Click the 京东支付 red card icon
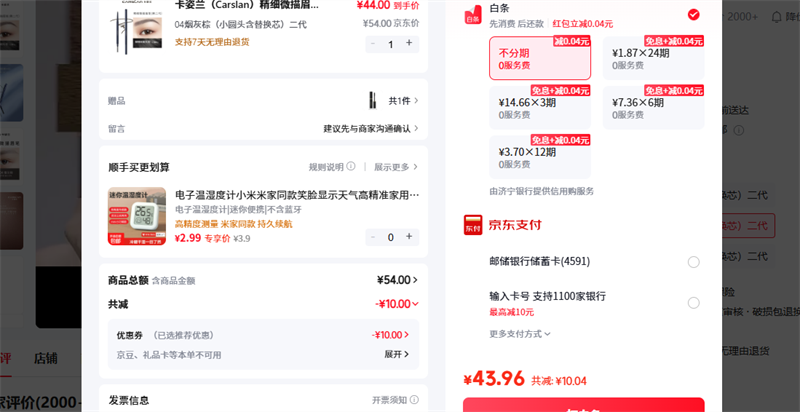The height and width of the screenshot is (412, 800). pos(473,225)
